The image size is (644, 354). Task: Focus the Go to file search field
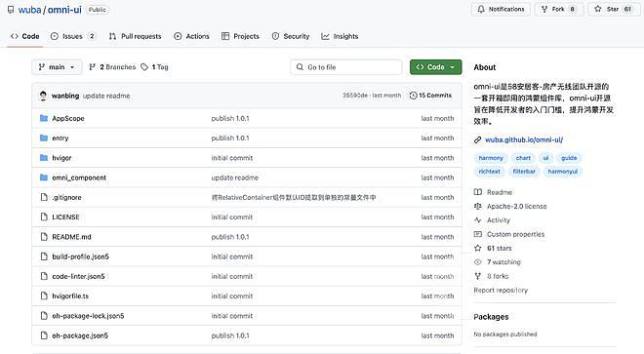tap(346, 67)
